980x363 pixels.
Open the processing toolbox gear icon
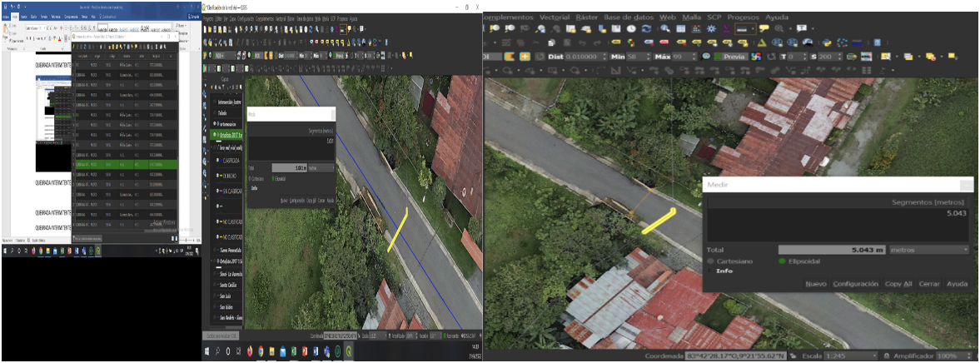tap(710, 28)
